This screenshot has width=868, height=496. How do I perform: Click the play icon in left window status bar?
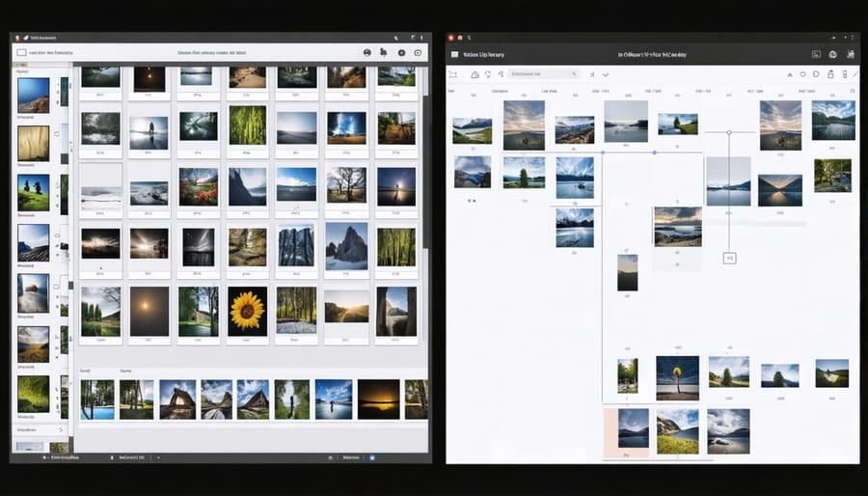[44, 457]
